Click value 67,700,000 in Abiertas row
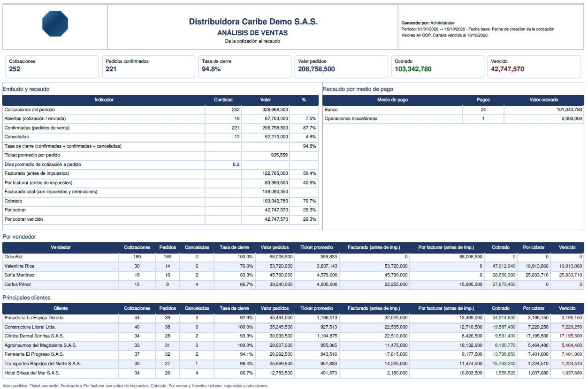588x389 pixels. coord(275,119)
